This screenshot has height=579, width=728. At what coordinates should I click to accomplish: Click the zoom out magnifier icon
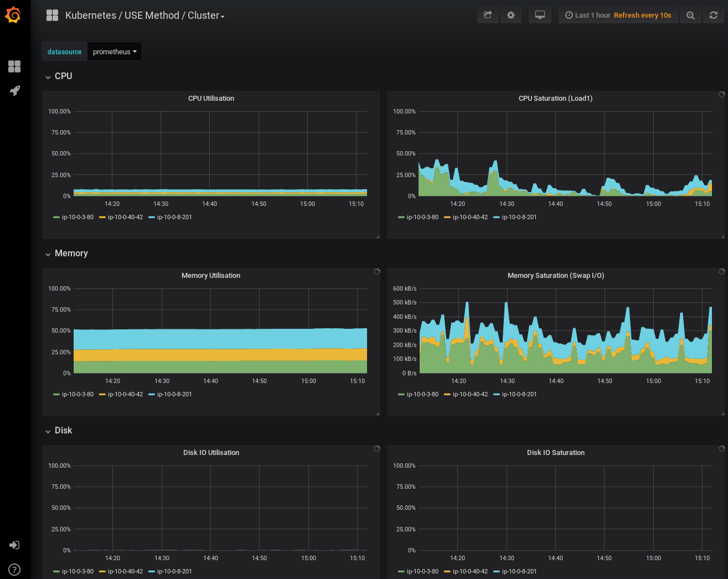[x=690, y=15]
